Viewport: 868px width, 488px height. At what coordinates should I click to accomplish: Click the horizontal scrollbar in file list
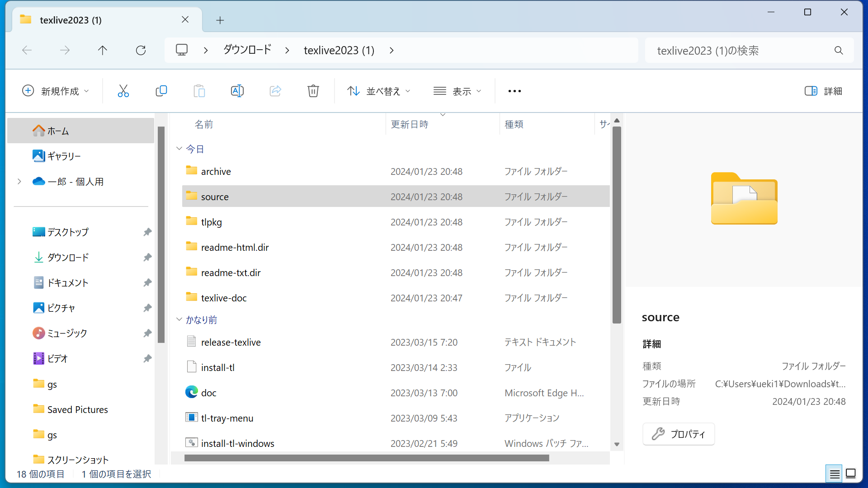coord(366,458)
